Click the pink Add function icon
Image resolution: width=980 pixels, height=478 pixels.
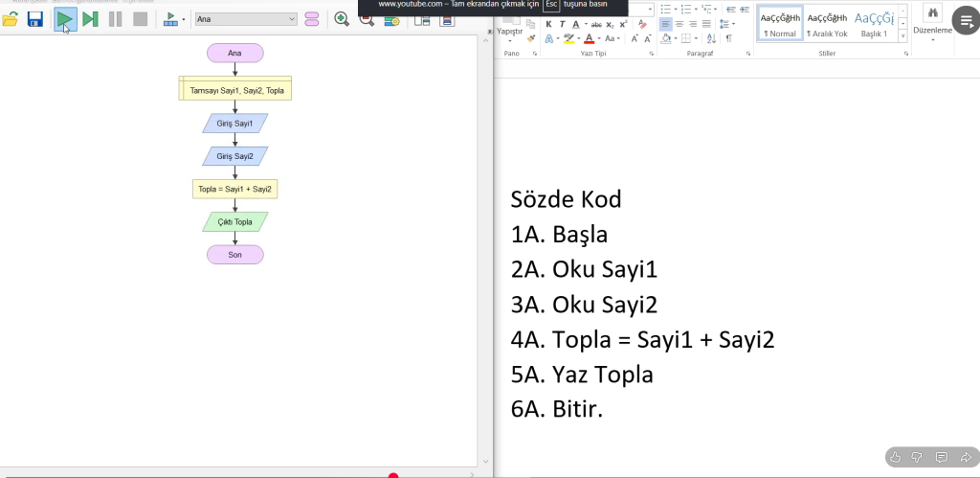click(312, 18)
